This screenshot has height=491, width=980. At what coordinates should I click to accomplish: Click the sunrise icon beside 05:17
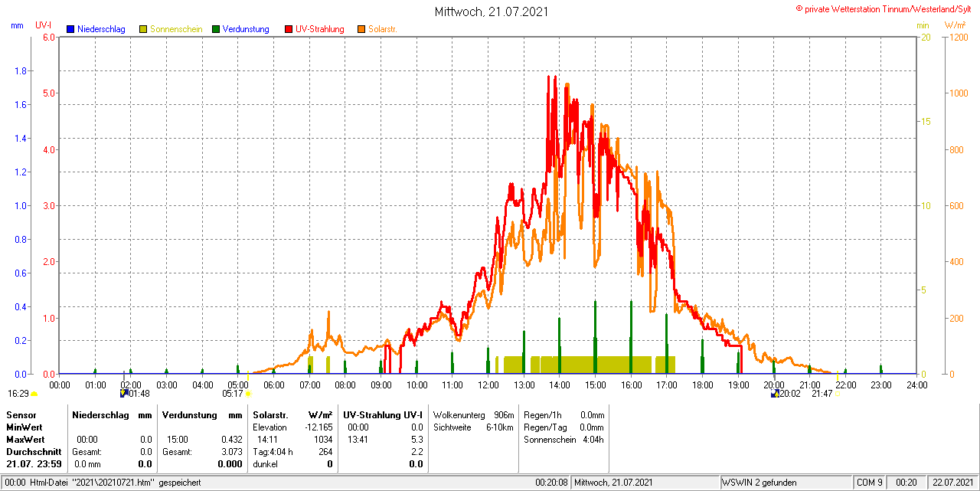tap(248, 394)
